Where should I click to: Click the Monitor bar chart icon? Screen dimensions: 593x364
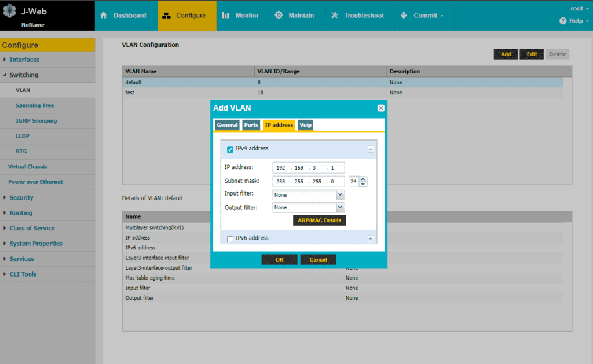[x=226, y=15]
